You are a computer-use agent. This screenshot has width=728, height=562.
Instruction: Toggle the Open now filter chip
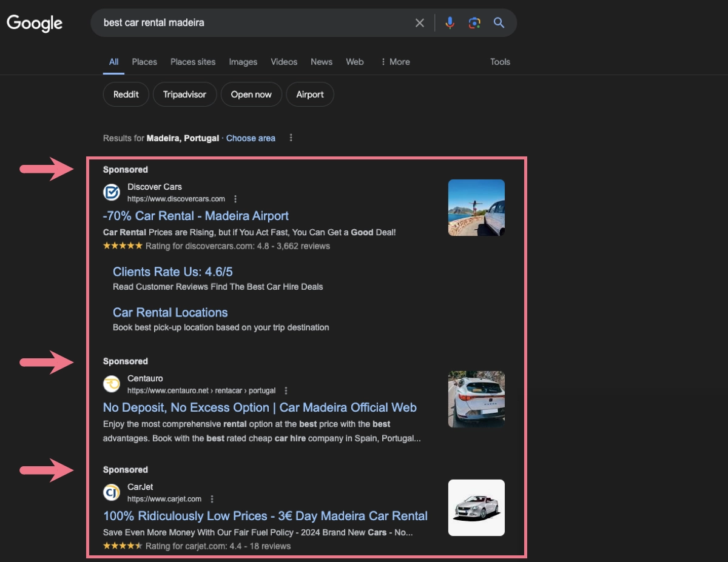pos(251,94)
